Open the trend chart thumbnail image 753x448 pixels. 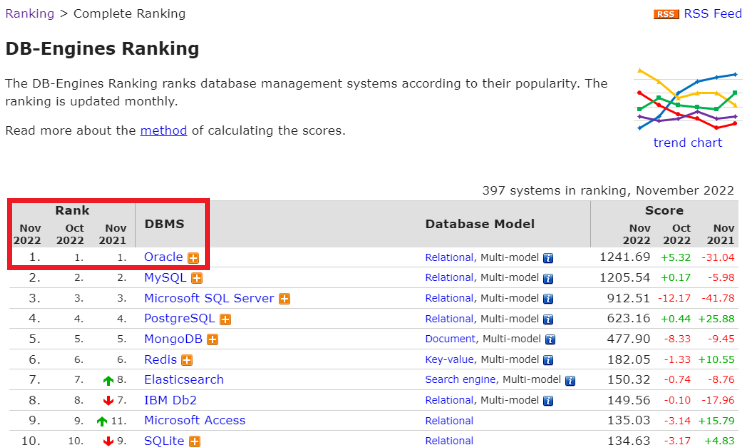click(687, 100)
